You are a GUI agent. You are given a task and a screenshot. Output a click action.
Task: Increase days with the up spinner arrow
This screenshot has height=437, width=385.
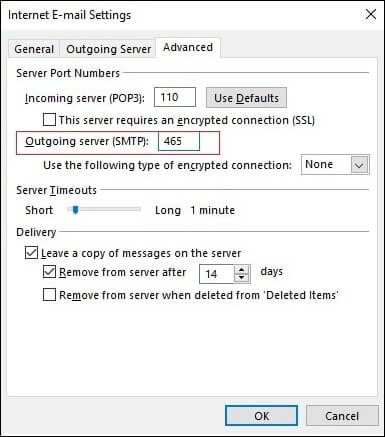pyautogui.click(x=242, y=270)
